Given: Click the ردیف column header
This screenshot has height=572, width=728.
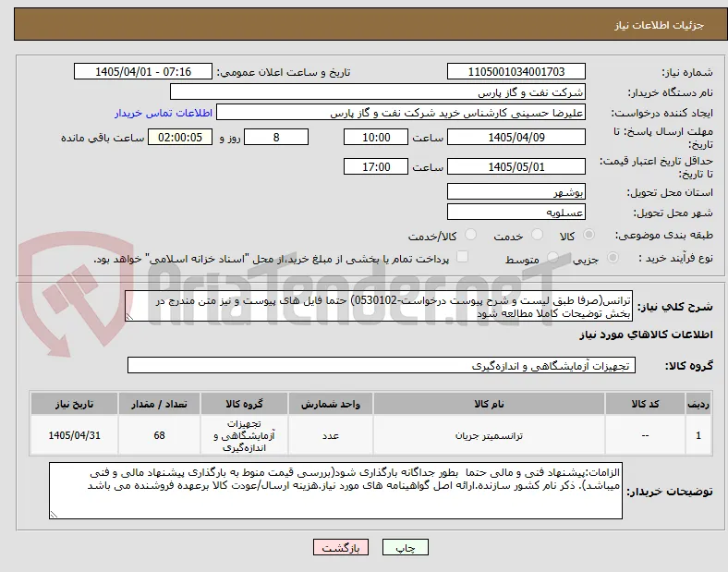Looking at the screenshot, I should tap(698, 404).
